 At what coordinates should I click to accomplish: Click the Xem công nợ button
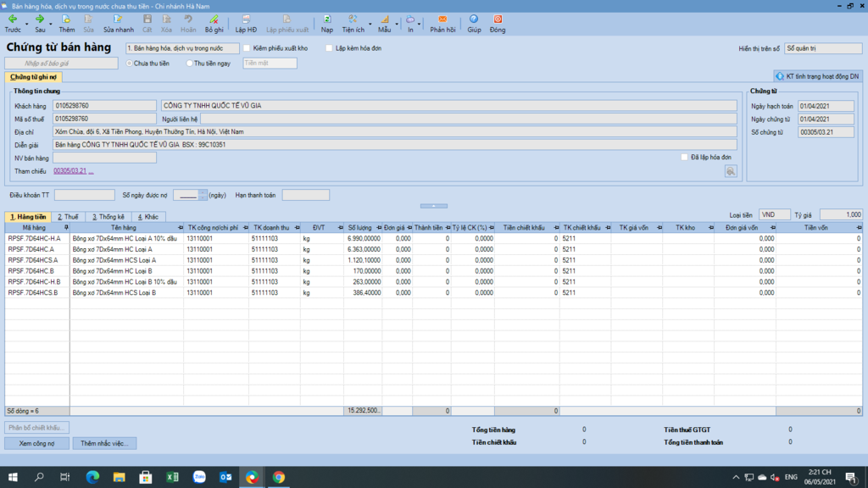click(x=36, y=443)
